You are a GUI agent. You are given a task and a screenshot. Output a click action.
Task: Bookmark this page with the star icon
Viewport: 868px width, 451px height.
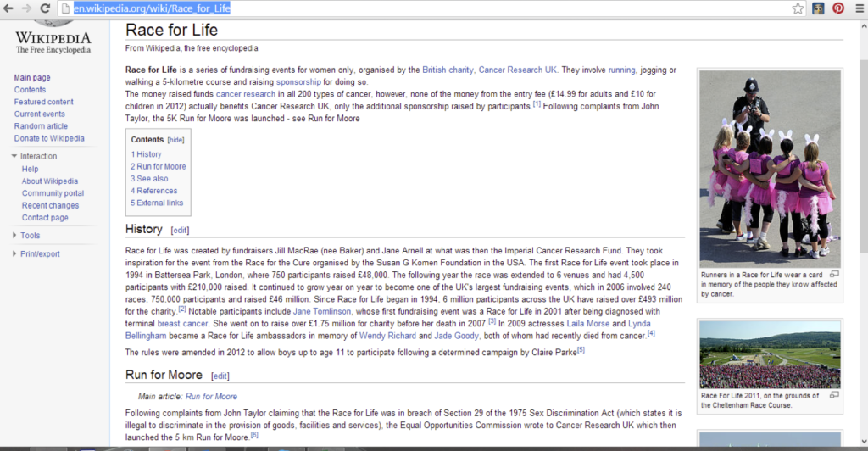[x=797, y=8]
